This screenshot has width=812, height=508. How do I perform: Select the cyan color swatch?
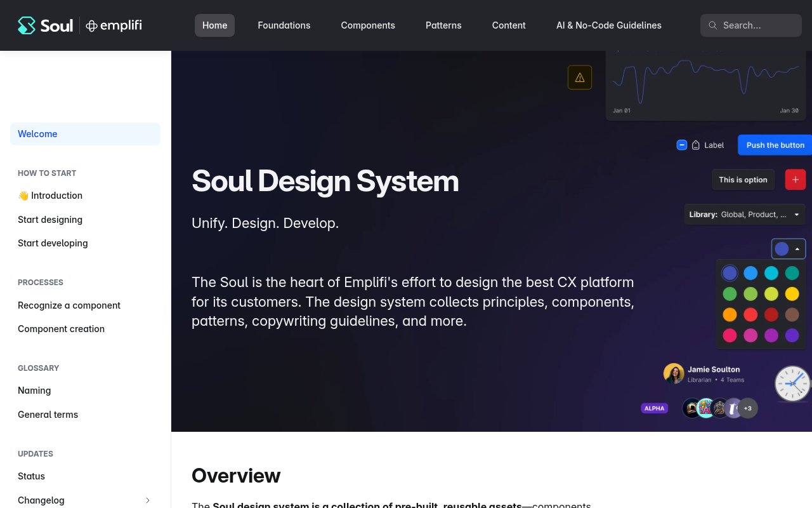771,273
